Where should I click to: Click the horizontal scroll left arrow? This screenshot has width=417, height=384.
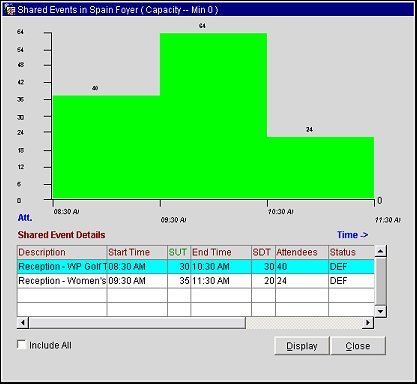[23, 323]
